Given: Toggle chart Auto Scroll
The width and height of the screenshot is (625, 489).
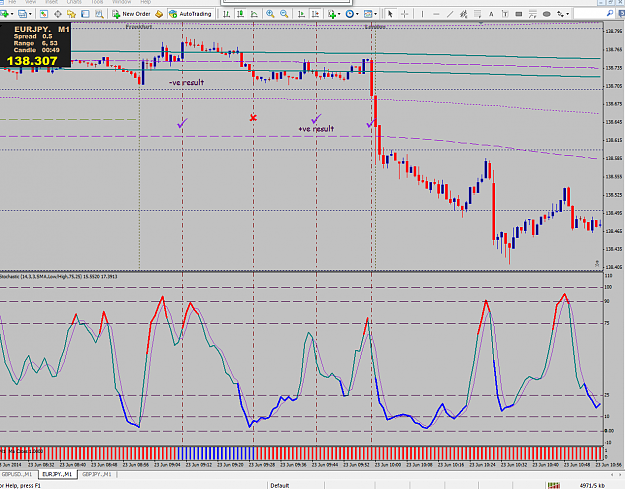Looking at the screenshot, I should [x=302, y=14].
